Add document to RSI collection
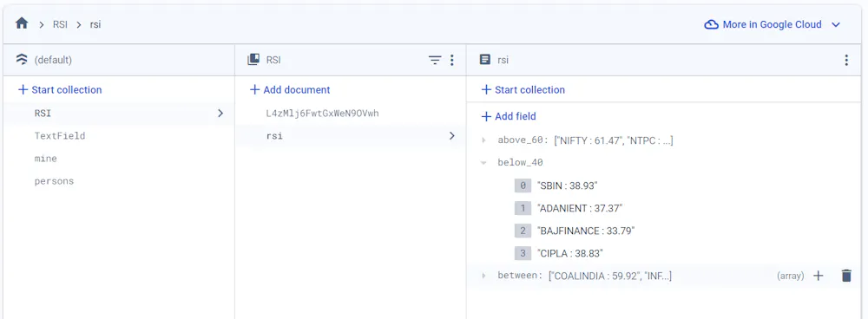Viewport: 868px width, 319px height. (x=290, y=89)
